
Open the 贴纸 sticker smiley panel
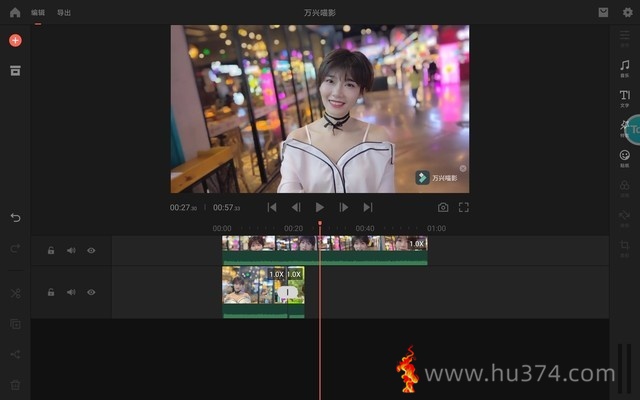pos(624,158)
